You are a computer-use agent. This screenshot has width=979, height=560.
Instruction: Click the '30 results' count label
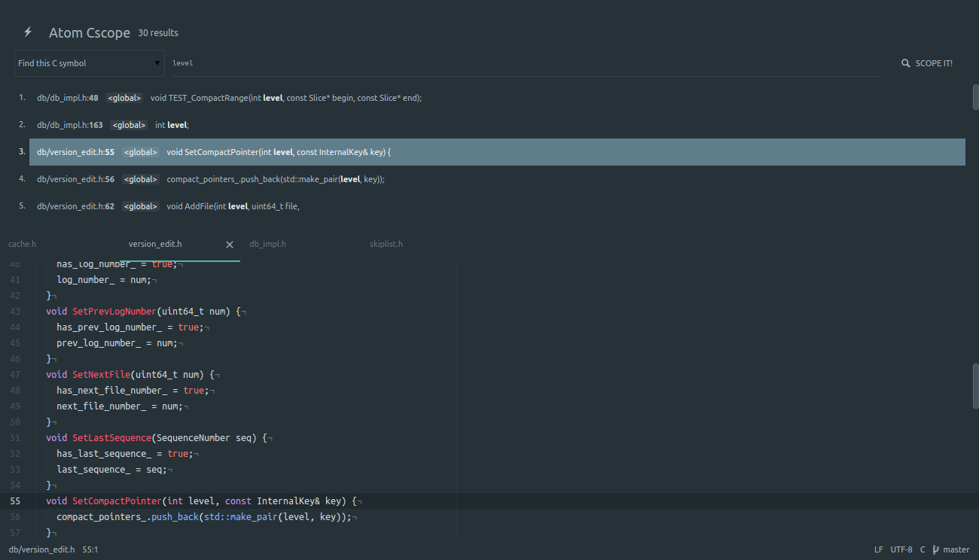tap(158, 33)
